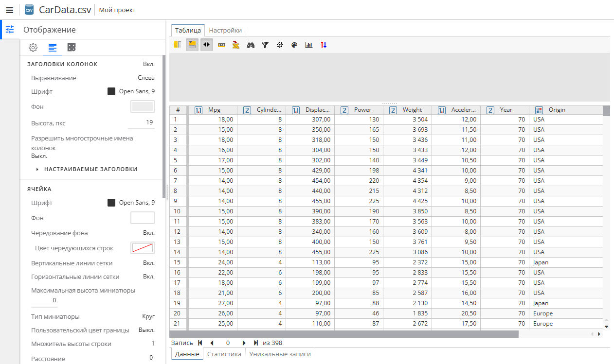Image resolution: width=614 pixels, height=364 pixels.
Task: Open the Mpg column type dropdown
Action: point(198,110)
